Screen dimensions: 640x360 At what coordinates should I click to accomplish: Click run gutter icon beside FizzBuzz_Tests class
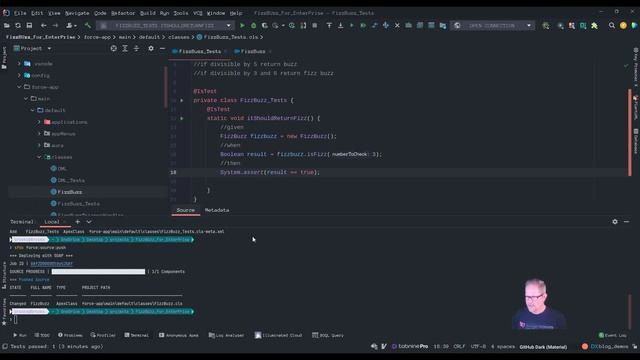tap(182, 100)
